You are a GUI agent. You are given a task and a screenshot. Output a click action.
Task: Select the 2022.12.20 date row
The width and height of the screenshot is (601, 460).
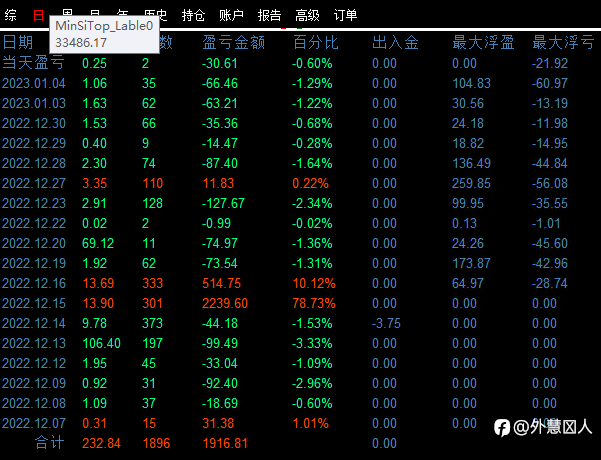tap(34, 243)
